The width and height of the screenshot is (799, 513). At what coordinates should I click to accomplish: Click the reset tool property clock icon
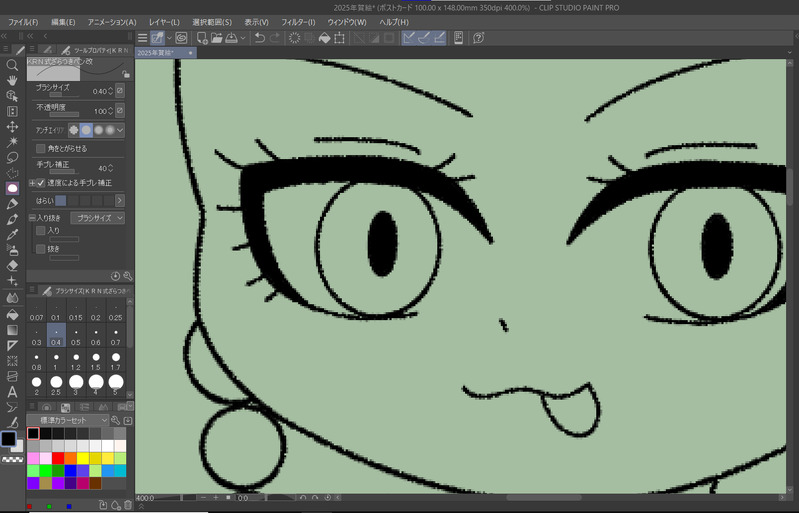115,276
